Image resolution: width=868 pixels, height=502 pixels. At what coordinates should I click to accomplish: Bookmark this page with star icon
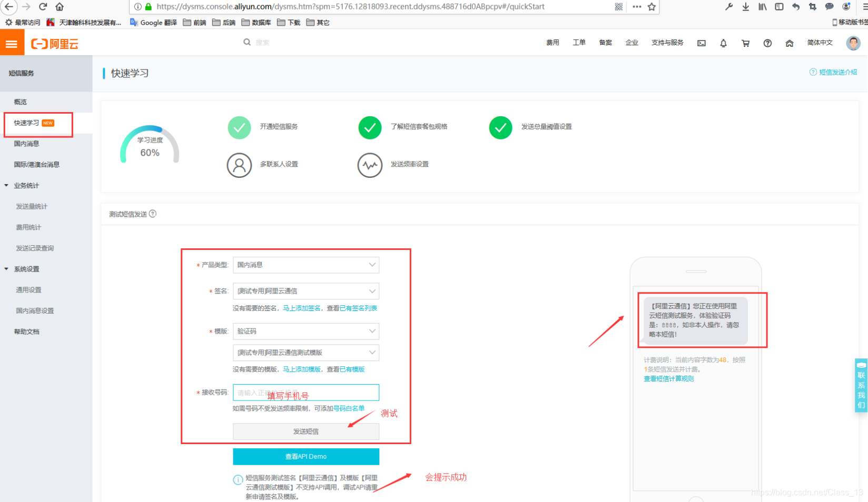tap(652, 6)
